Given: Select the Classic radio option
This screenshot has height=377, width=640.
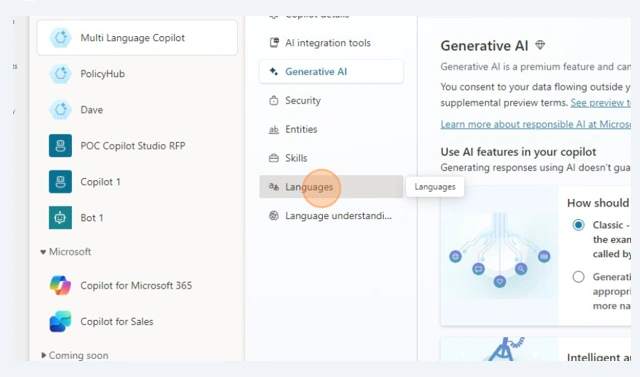Looking at the screenshot, I should click(x=578, y=225).
